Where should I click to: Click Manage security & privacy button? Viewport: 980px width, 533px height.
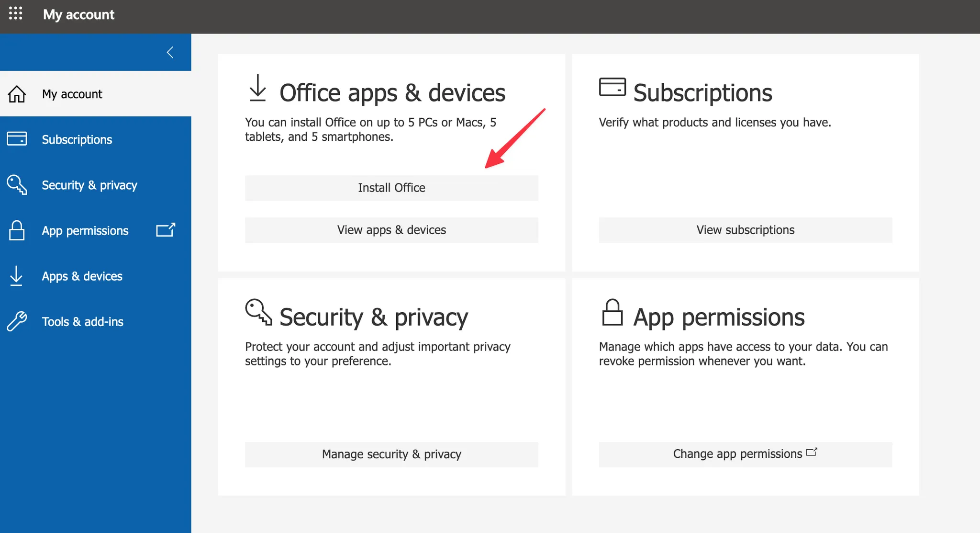point(391,454)
